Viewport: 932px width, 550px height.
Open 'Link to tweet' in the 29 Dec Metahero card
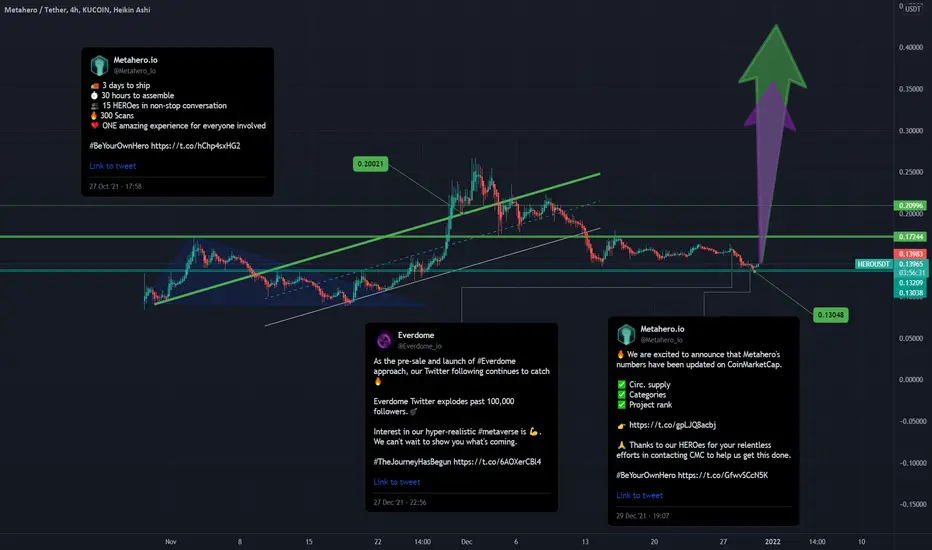(x=640, y=495)
